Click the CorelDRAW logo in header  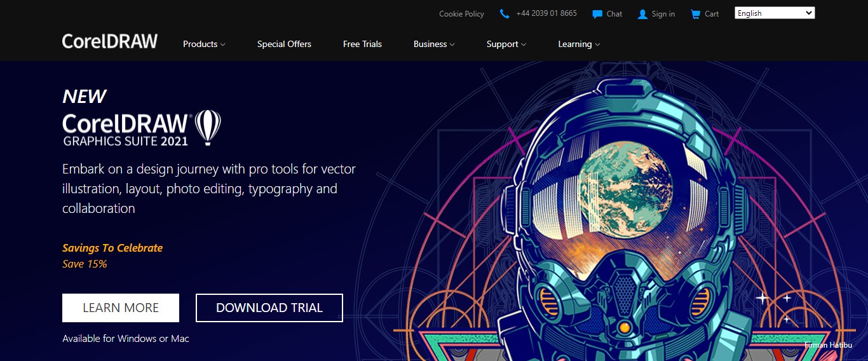[x=110, y=41]
